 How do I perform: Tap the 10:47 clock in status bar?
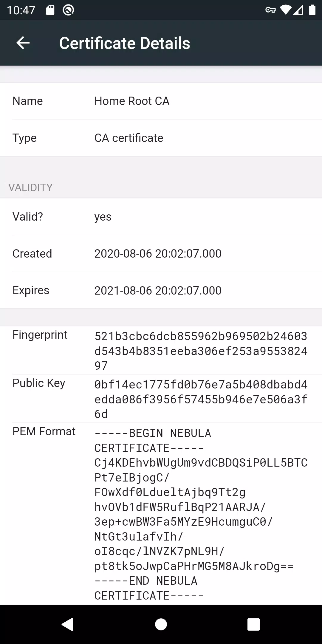point(21,10)
